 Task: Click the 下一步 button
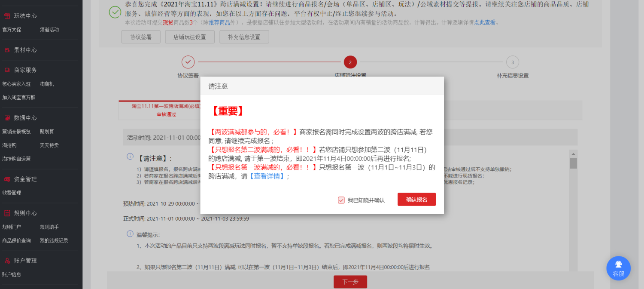coord(350,282)
